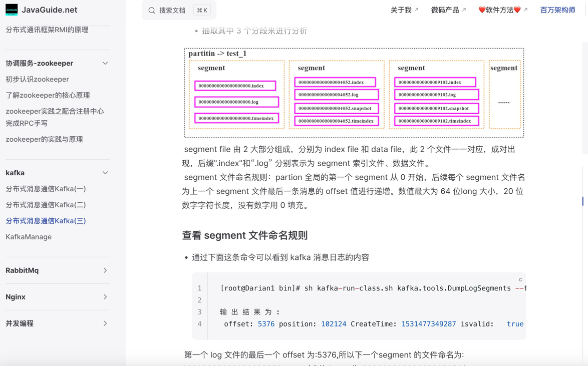Click the 输出结果为 line in code
Screen dimensions: 588x366
pyautogui.click(x=250, y=312)
